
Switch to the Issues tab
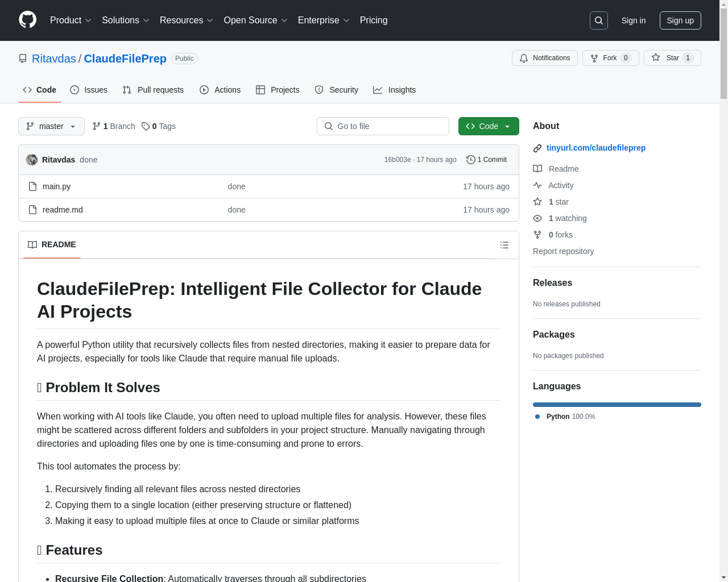pos(89,90)
